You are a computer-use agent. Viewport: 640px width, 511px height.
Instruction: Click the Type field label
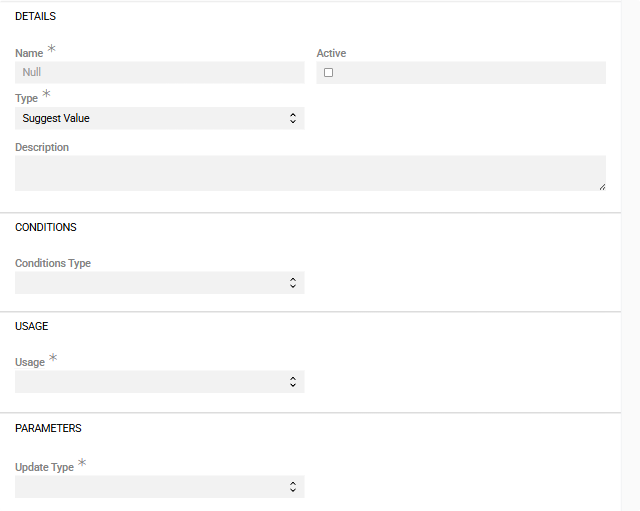point(26,99)
